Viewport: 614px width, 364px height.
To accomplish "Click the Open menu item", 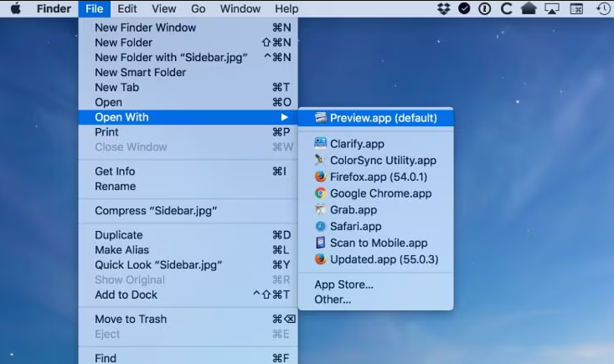I will pyautogui.click(x=188, y=102).
